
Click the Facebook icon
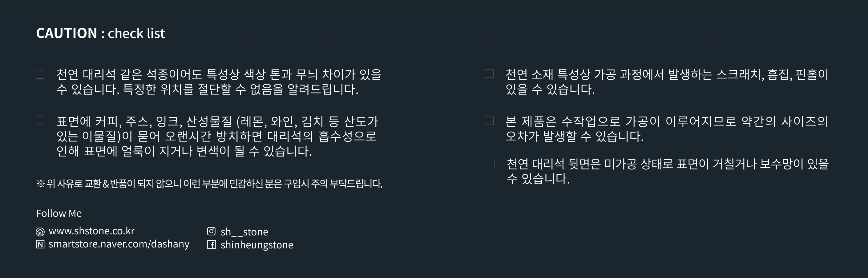pyautogui.click(x=211, y=245)
